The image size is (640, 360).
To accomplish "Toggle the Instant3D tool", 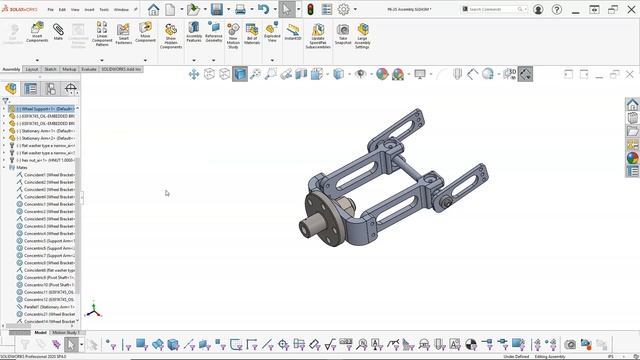I will pyautogui.click(x=293, y=32).
